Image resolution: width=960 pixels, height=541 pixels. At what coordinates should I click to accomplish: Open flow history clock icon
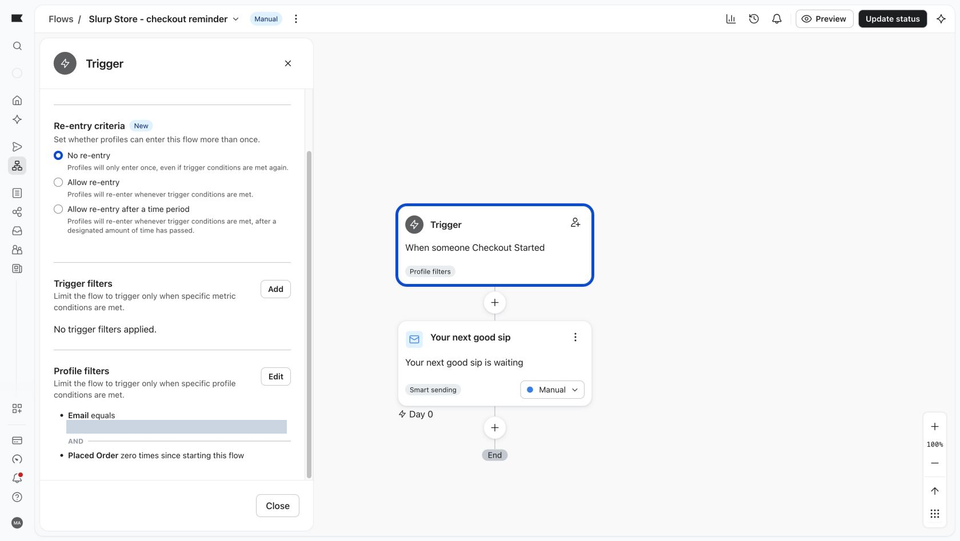click(x=754, y=19)
